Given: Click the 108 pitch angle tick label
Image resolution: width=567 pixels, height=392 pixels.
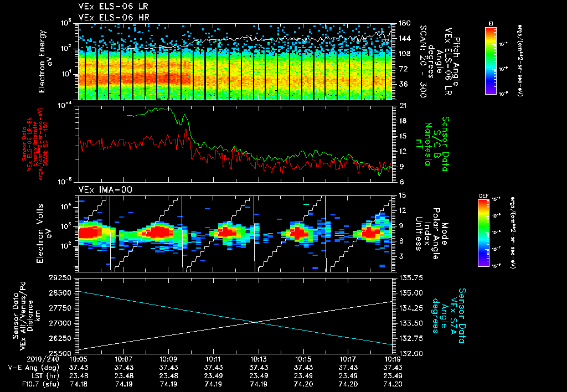Looking at the screenshot, I should click(404, 54).
